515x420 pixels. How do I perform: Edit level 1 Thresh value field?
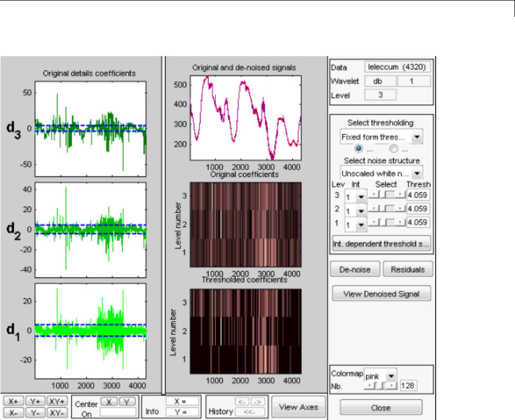[x=418, y=222]
